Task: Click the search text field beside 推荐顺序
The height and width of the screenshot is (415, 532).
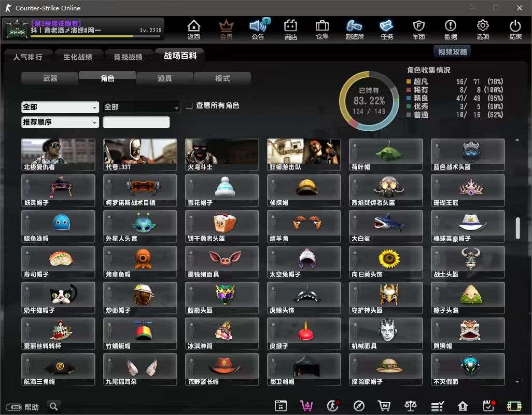Action: coord(136,122)
